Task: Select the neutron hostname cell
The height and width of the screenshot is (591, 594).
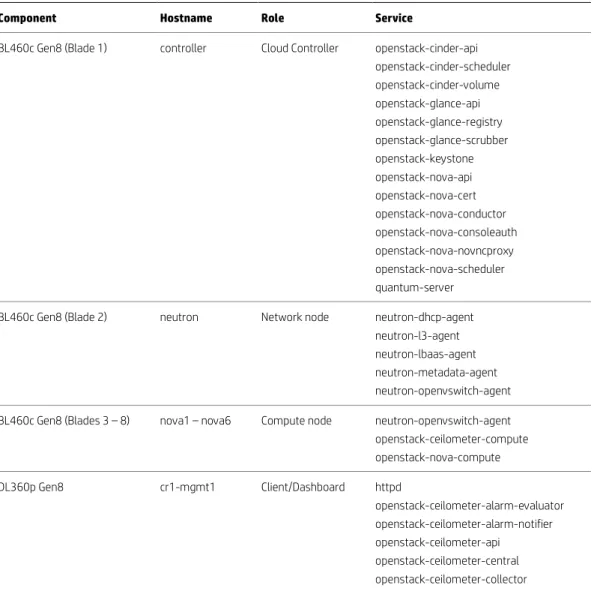Action: pos(179,317)
